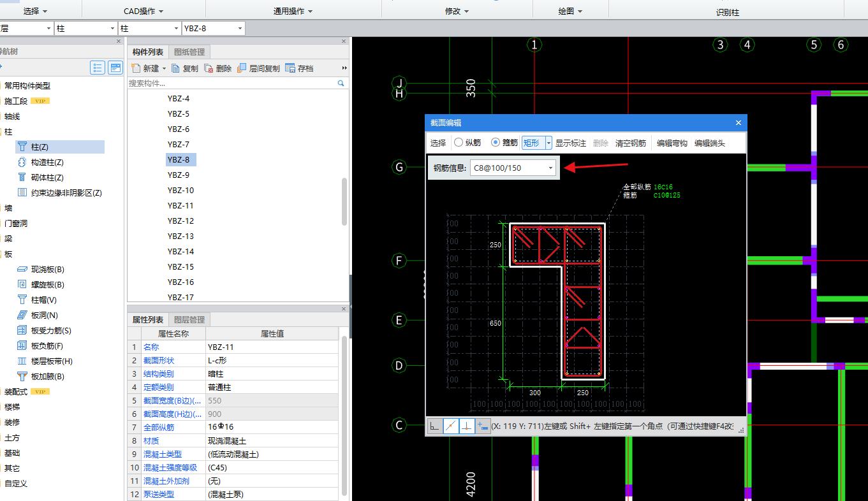Select the 箍筋 radio button
The height and width of the screenshot is (501, 868).
point(495,143)
